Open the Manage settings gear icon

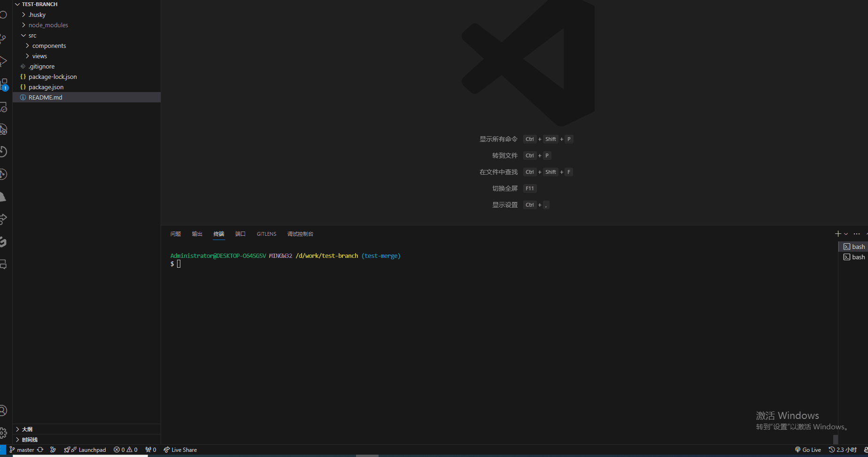pos(4,433)
